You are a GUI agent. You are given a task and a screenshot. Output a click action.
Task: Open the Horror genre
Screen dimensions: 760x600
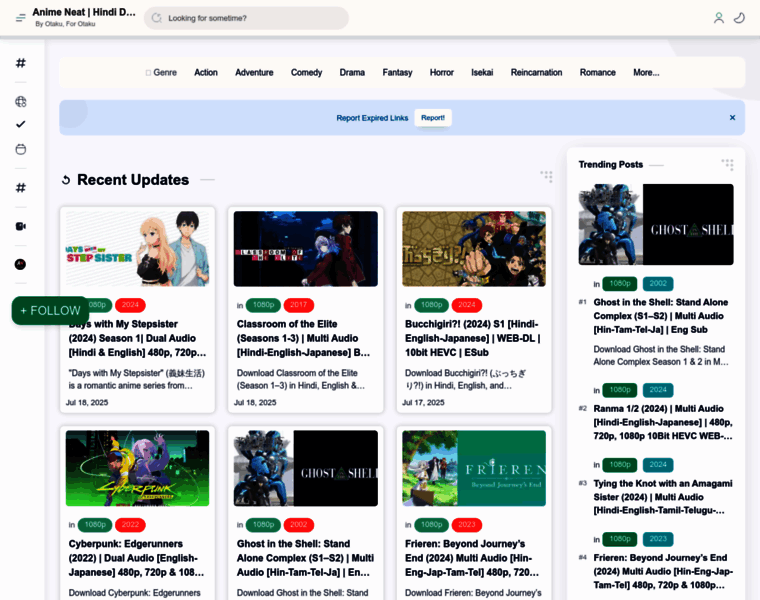click(442, 72)
